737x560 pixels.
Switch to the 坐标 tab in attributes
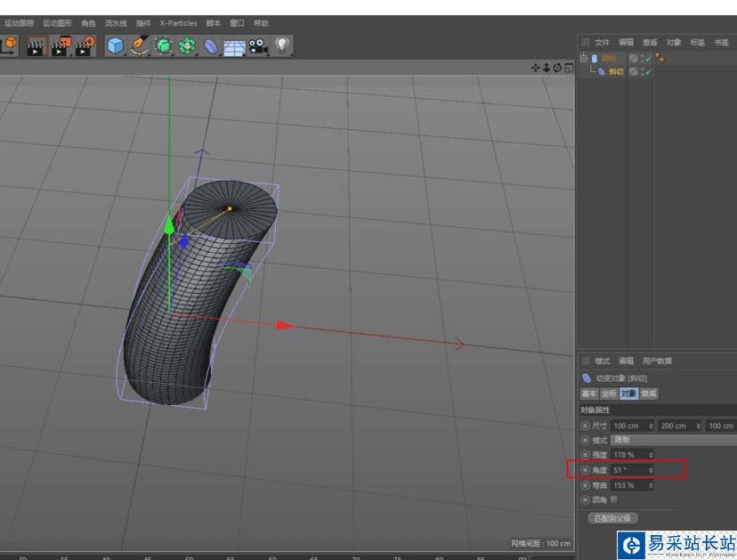pos(609,394)
